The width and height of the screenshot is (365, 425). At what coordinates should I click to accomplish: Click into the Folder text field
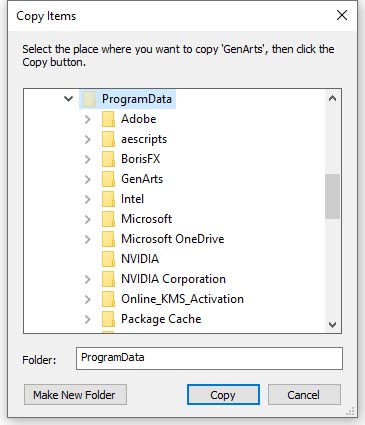click(209, 358)
